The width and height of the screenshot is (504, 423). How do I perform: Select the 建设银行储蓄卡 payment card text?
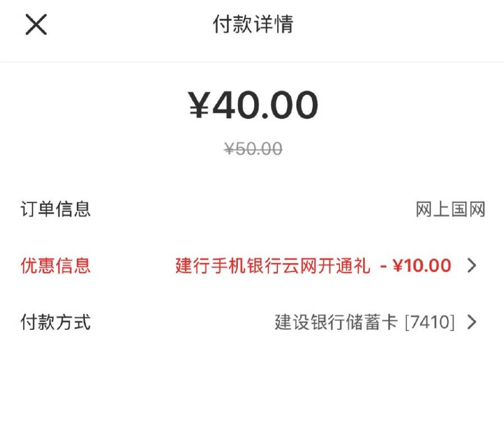336,322
